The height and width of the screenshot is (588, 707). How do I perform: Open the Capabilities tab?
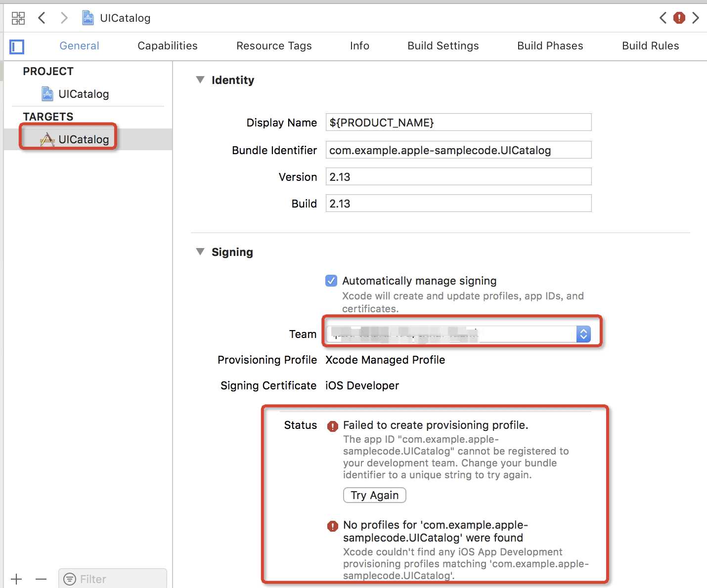pos(168,46)
